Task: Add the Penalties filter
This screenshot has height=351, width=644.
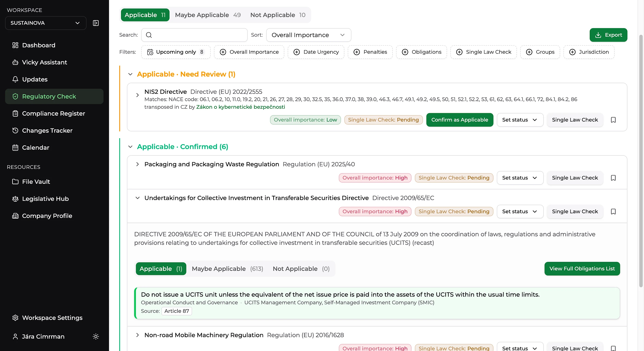Action: pyautogui.click(x=370, y=52)
